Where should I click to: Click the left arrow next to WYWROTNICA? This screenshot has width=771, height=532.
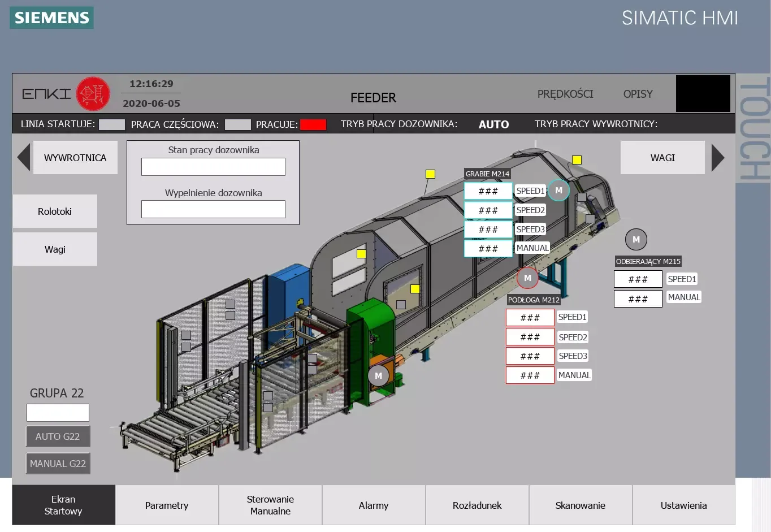click(24, 158)
